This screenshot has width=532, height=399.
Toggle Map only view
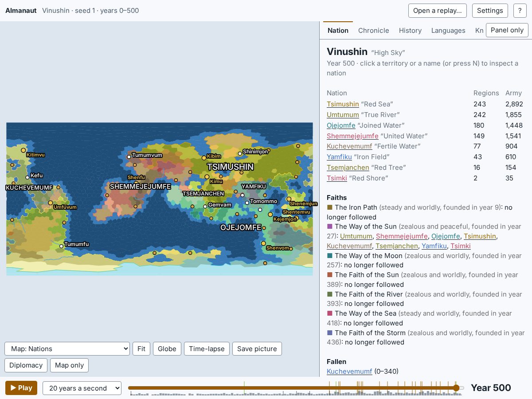70,365
